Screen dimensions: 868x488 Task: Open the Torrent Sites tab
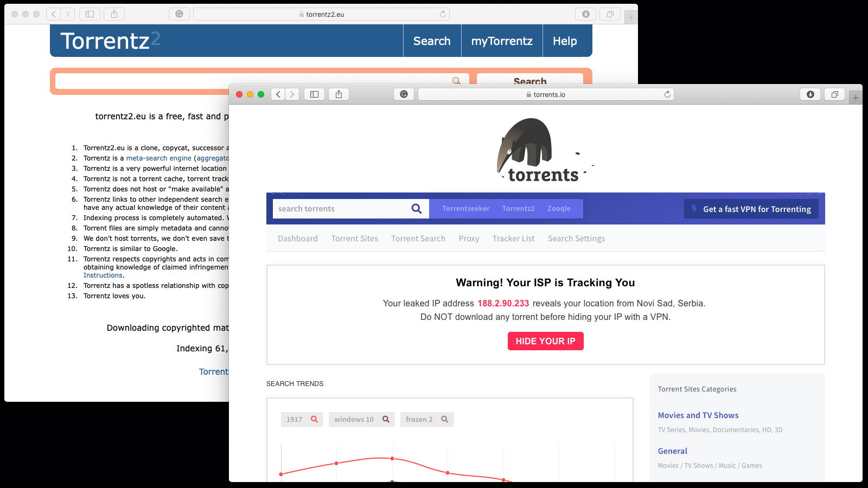point(354,239)
